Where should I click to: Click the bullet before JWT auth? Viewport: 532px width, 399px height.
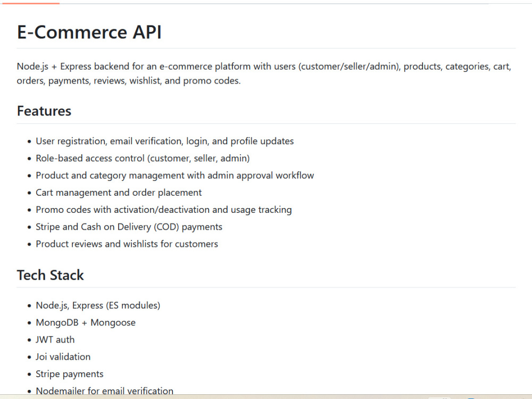point(29,340)
